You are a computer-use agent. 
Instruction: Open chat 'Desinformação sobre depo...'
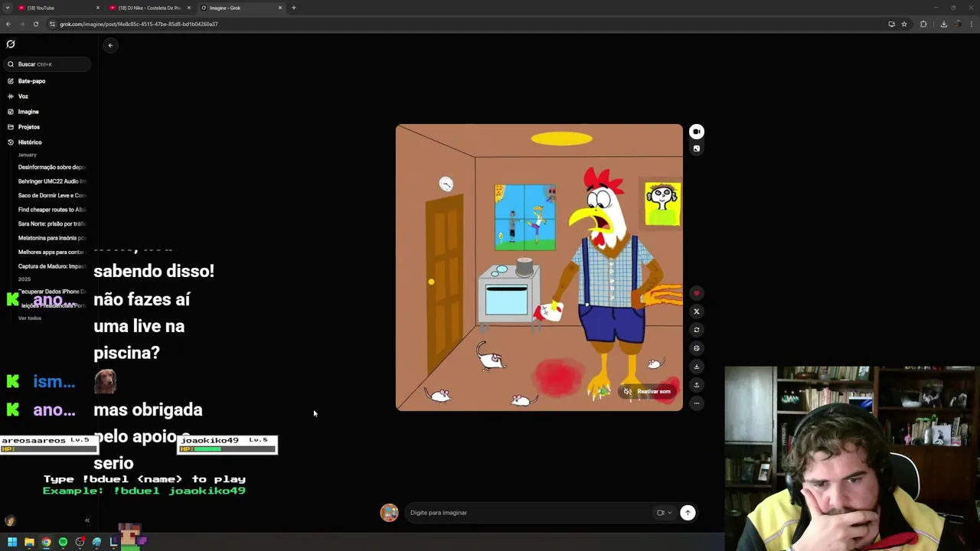click(52, 167)
